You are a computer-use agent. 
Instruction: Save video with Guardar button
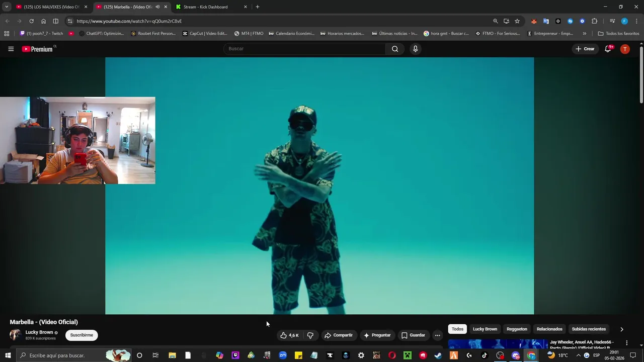pyautogui.click(x=413, y=335)
